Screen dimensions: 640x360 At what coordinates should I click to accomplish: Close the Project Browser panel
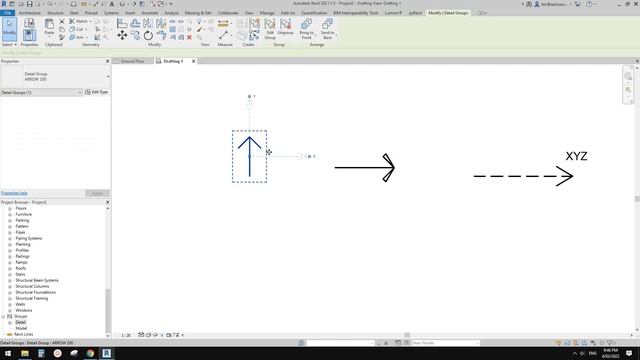pos(108,202)
